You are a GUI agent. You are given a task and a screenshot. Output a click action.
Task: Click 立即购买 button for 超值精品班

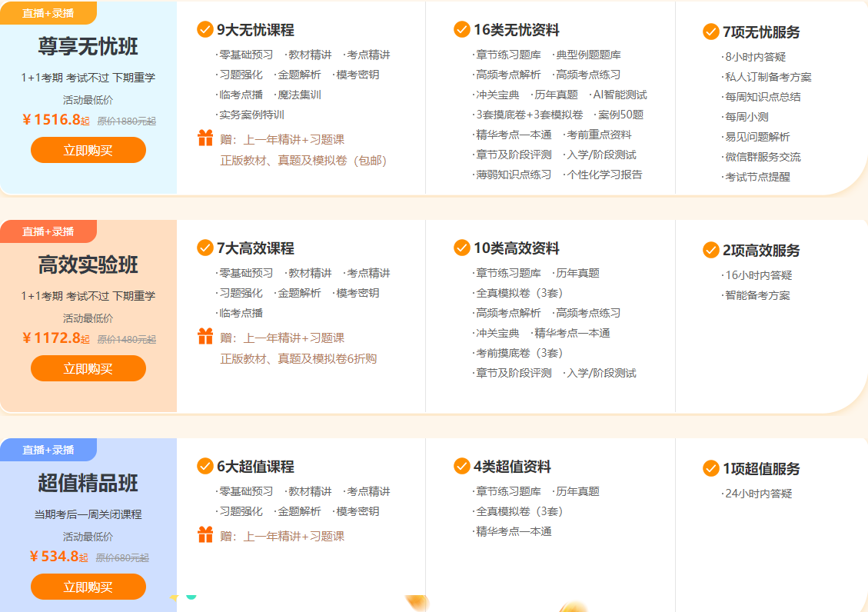coord(88,585)
